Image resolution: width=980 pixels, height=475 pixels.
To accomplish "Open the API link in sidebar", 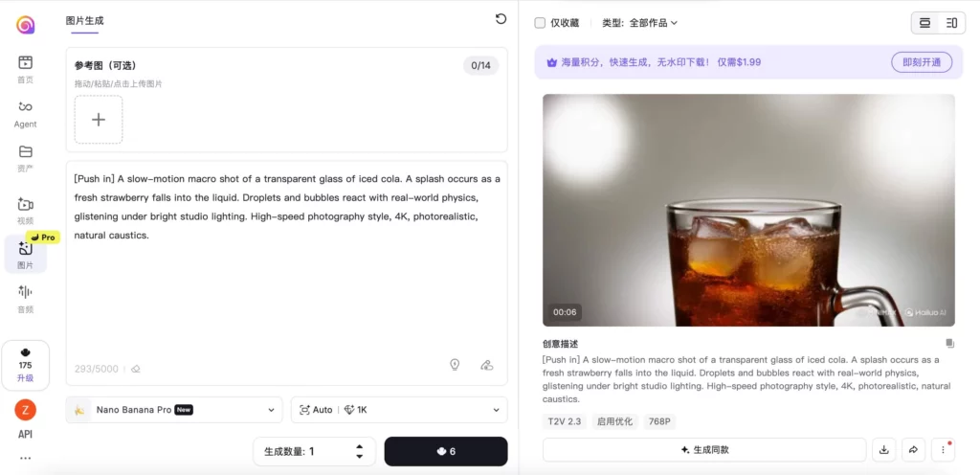I will (x=25, y=435).
